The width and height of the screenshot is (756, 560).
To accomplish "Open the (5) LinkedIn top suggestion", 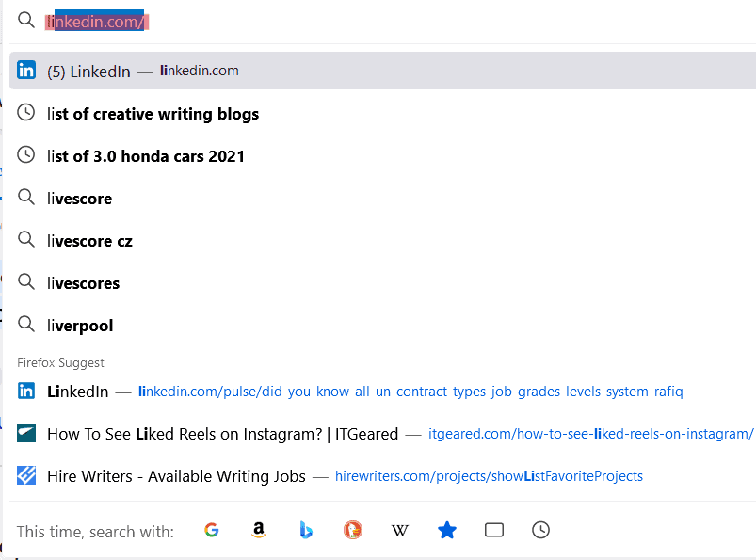I will (382, 71).
